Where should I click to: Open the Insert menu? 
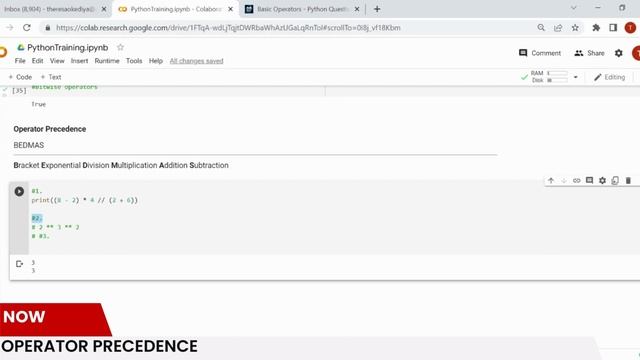79,61
